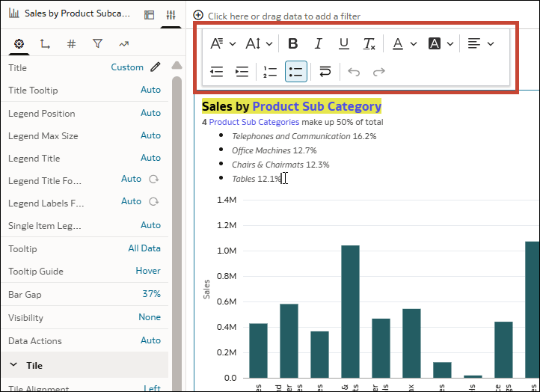Change Legend Title Auto value
Image resolution: width=540 pixels, height=392 pixels.
[x=150, y=157]
